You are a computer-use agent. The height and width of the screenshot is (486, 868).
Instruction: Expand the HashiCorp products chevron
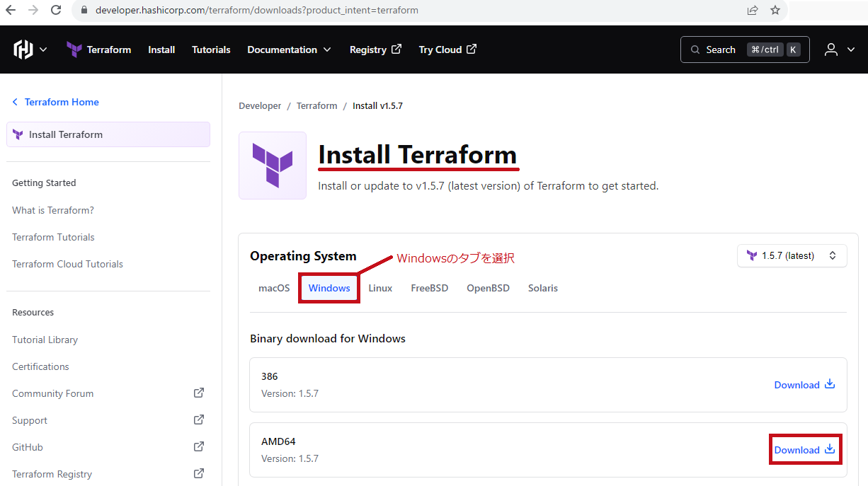click(x=43, y=50)
